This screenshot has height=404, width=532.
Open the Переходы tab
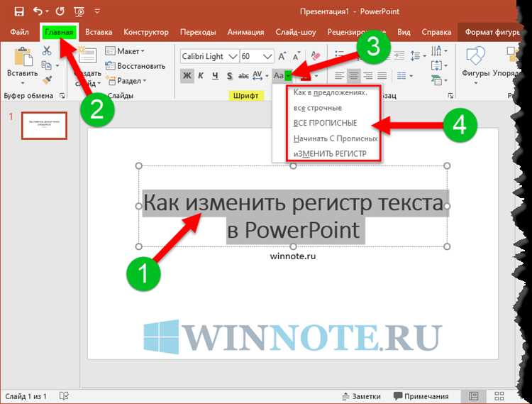(x=198, y=32)
